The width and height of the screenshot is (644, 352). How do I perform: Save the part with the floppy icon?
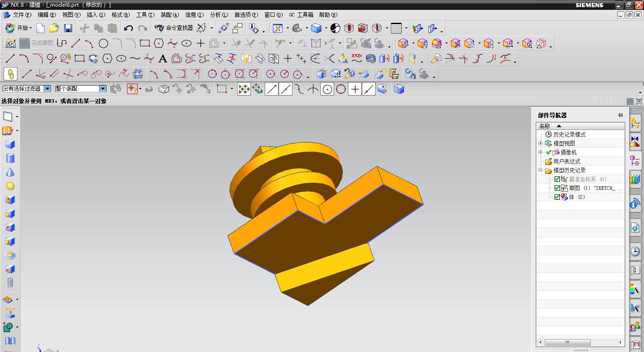coord(68,28)
